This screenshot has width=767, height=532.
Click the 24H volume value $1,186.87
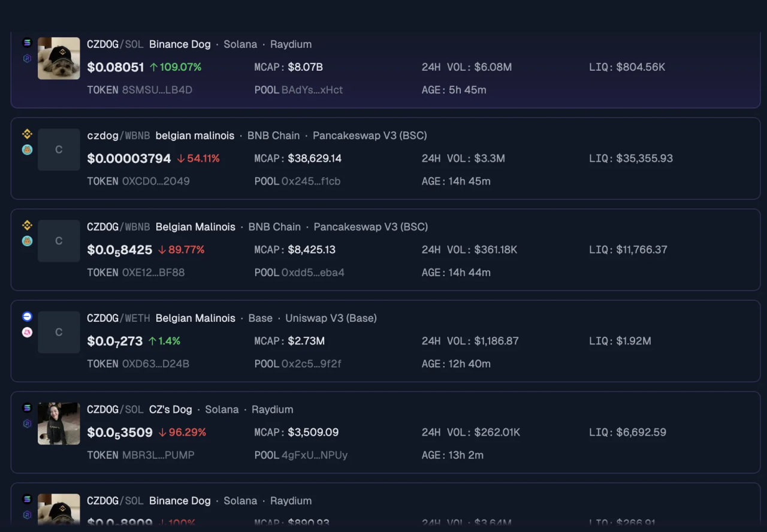496,341
